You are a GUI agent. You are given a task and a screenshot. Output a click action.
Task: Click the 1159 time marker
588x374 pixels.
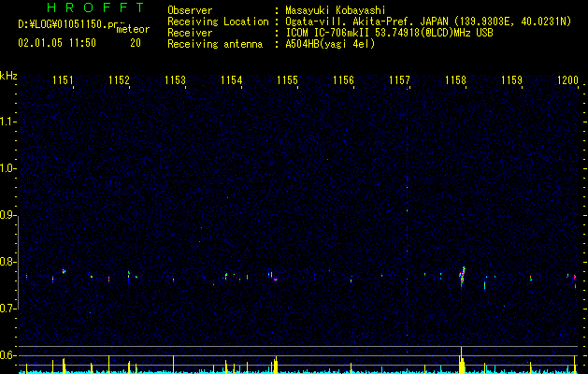click(511, 80)
